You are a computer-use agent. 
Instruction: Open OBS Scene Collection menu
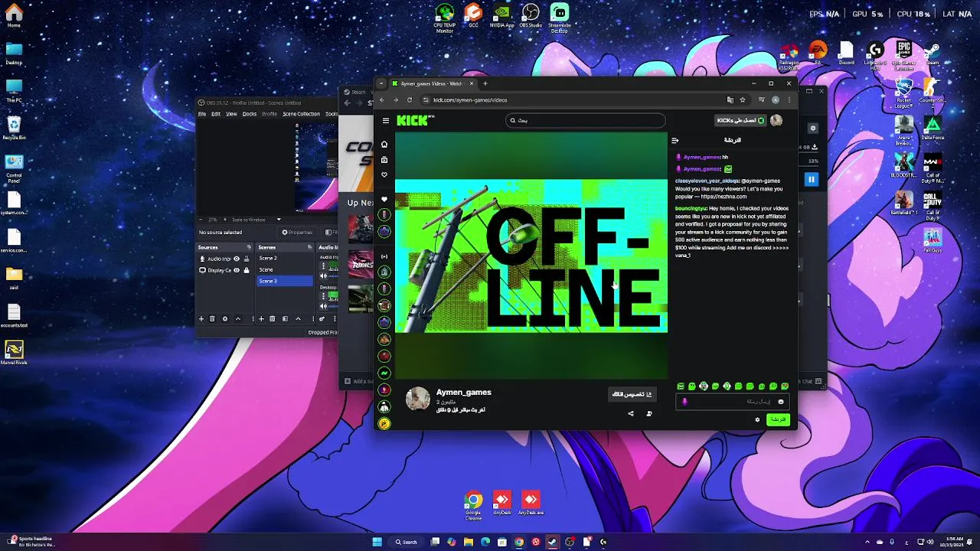click(x=301, y=114)
